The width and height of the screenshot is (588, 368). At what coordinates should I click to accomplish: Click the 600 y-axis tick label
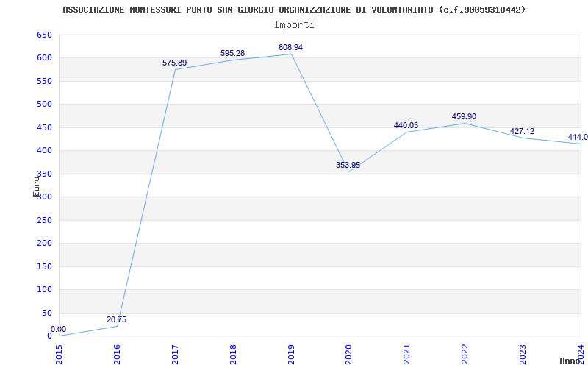[44, 58]
